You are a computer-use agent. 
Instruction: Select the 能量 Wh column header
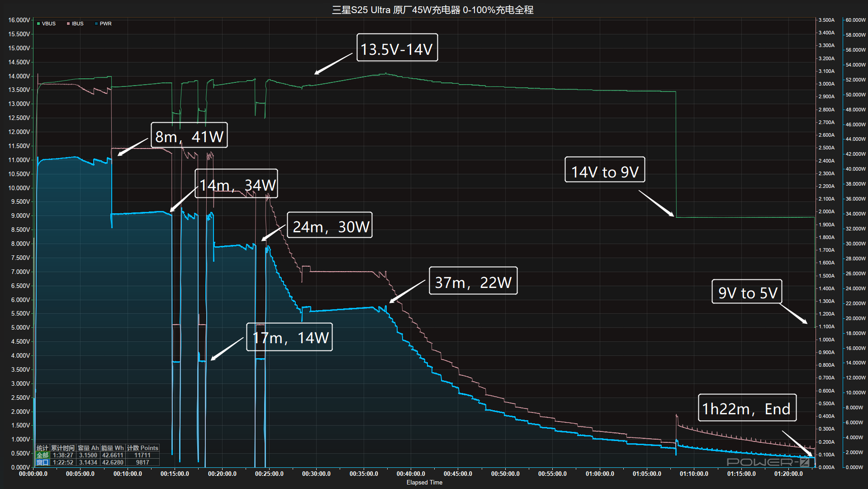pos(112,448)
